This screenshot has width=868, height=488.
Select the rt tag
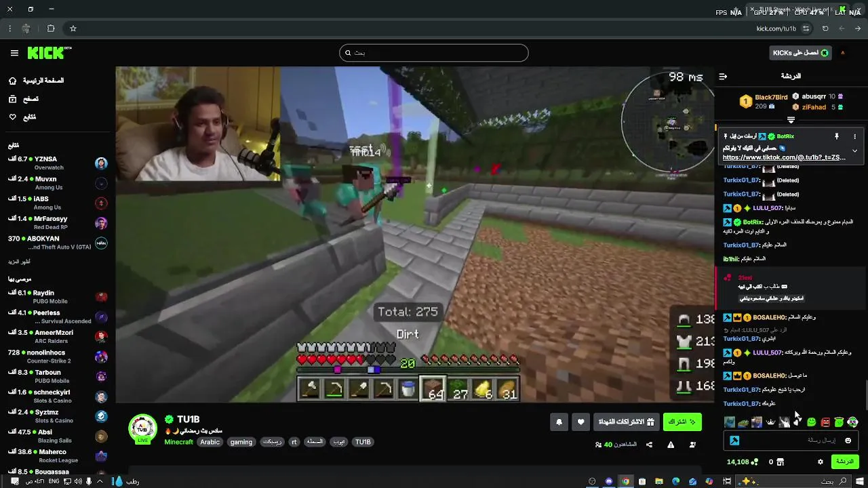294,442
